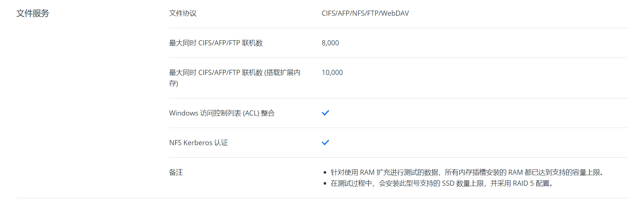The width and height of the screenshot is (644, 200).
Task: Click the Windows ACL 整合 checkmark icon
Action: [x=325, y=113]
